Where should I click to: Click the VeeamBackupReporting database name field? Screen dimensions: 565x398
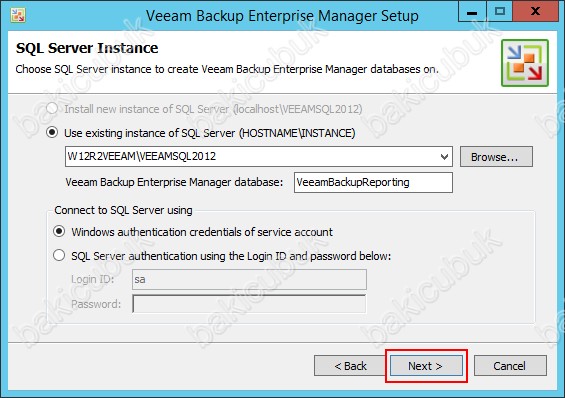(x=373, y=182)
